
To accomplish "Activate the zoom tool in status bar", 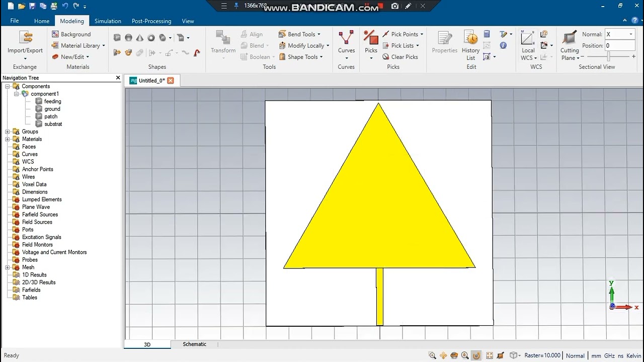I will coord(432,355).
